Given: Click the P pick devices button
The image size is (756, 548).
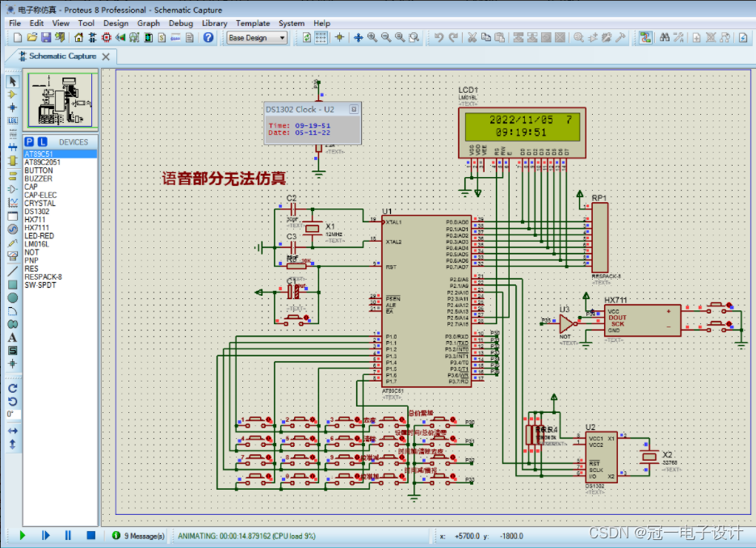Looking at the screenshot, I should point(29,141).
